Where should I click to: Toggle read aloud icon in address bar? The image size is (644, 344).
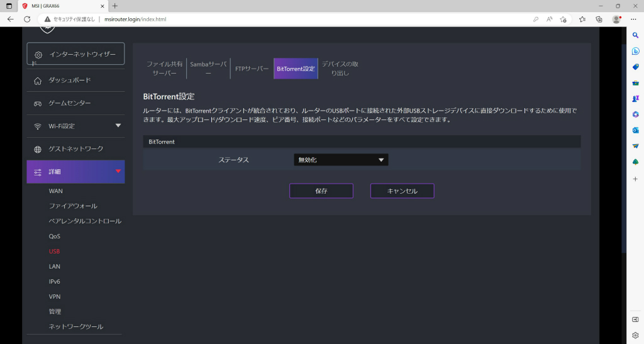(x=550, y=19)
